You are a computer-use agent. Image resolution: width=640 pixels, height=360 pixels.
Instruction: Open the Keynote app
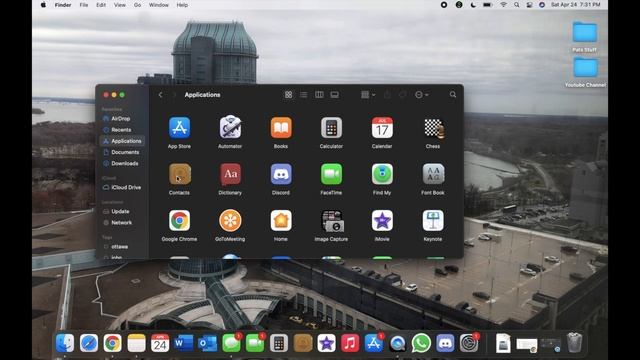coord(433,221)
